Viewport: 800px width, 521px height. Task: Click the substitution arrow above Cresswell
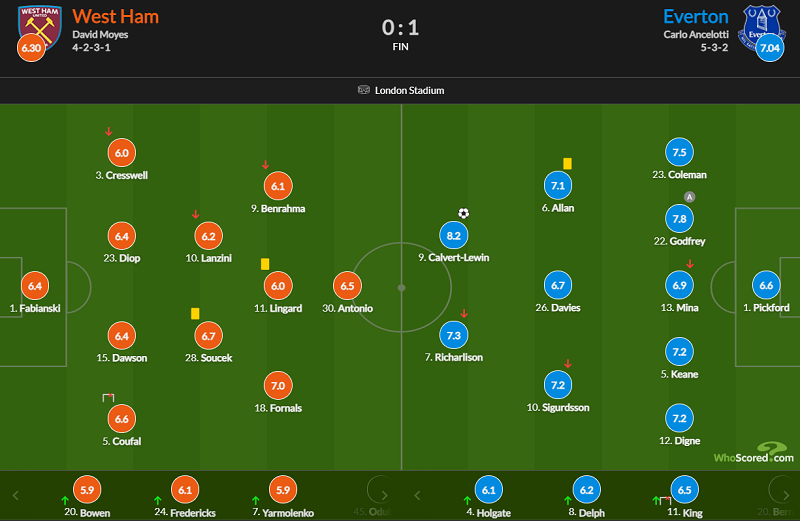pos(109,131)
